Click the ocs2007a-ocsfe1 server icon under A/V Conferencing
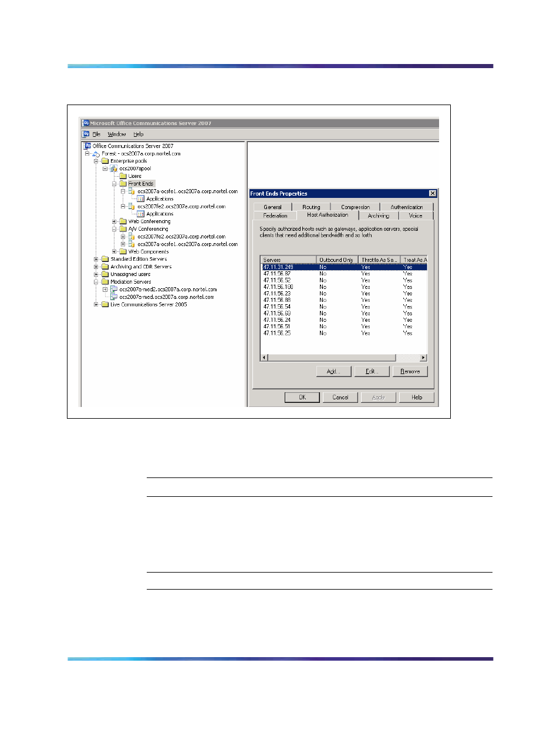Viewport: 560px width, 747px height. [131, 244]
